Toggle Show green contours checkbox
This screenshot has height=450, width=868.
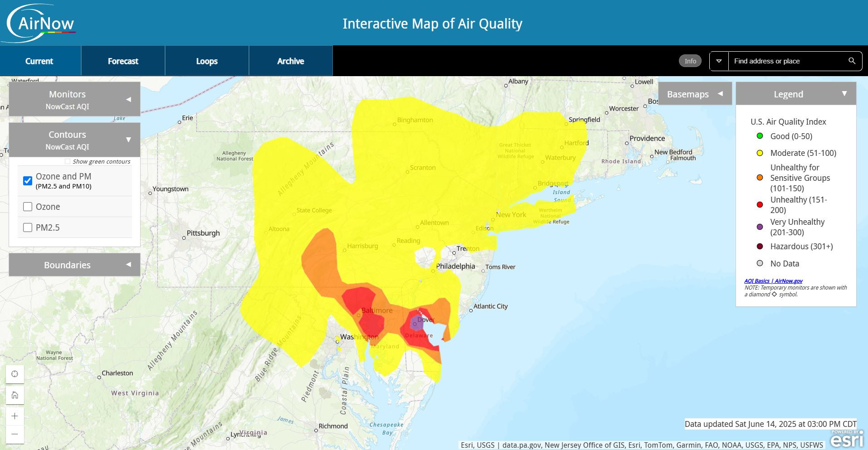68,161
